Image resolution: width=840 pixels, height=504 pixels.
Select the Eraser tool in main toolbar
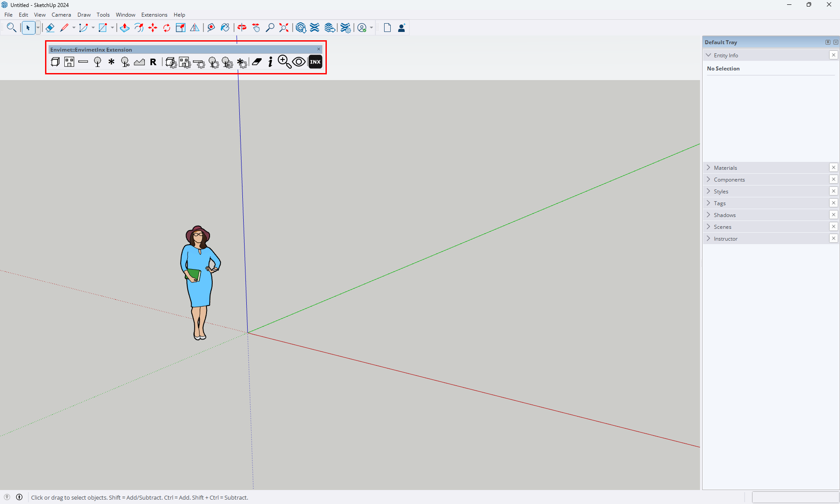tap(50, 28)
